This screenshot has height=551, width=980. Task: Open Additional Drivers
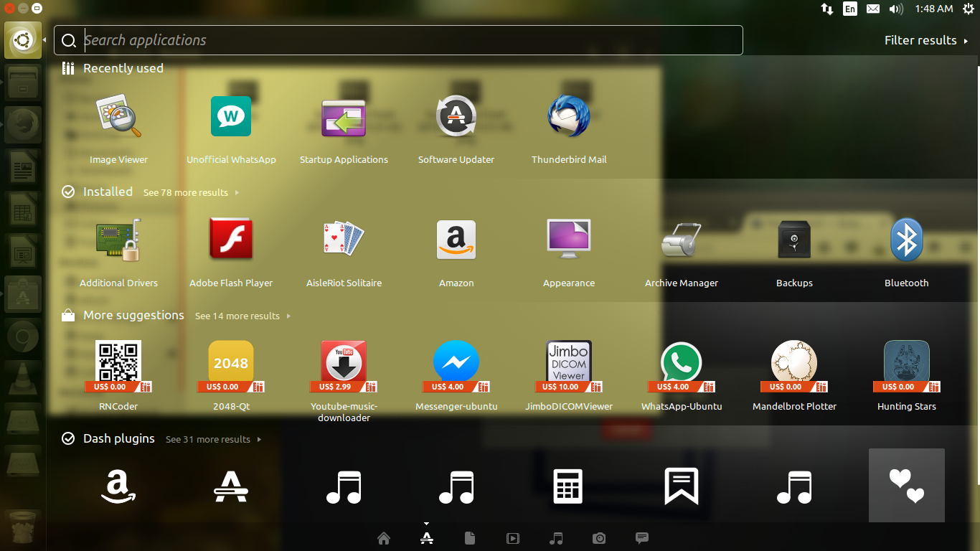(x=118, y=253)
